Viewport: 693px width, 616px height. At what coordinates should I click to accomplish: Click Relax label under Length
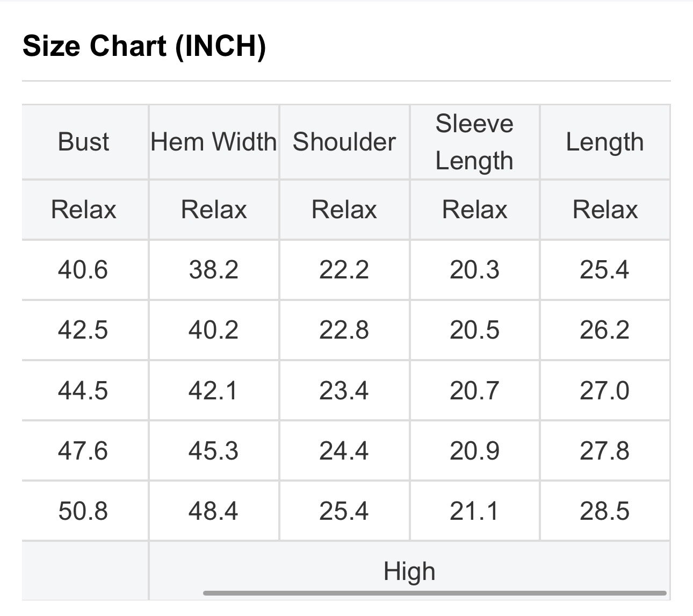(x=605, y=209)
